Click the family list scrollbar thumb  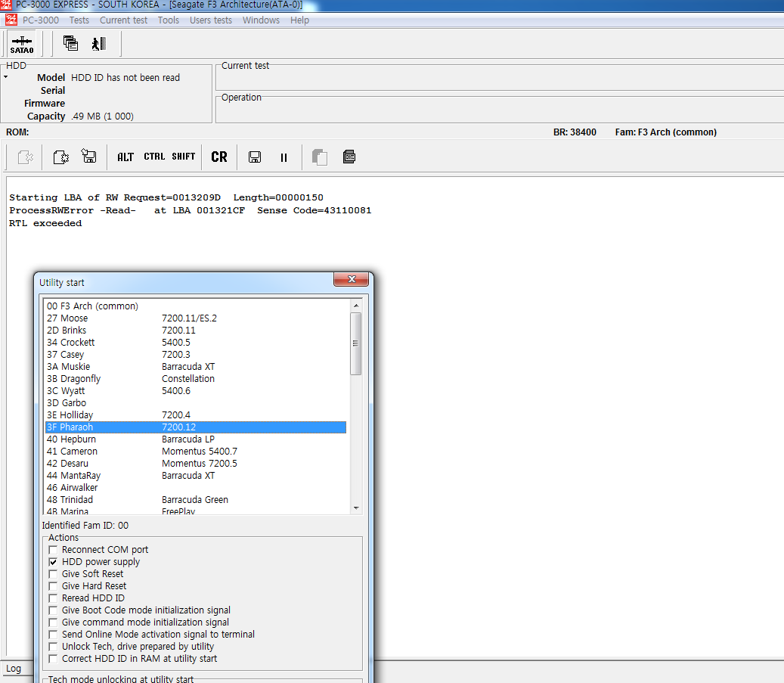coord(356,343)
